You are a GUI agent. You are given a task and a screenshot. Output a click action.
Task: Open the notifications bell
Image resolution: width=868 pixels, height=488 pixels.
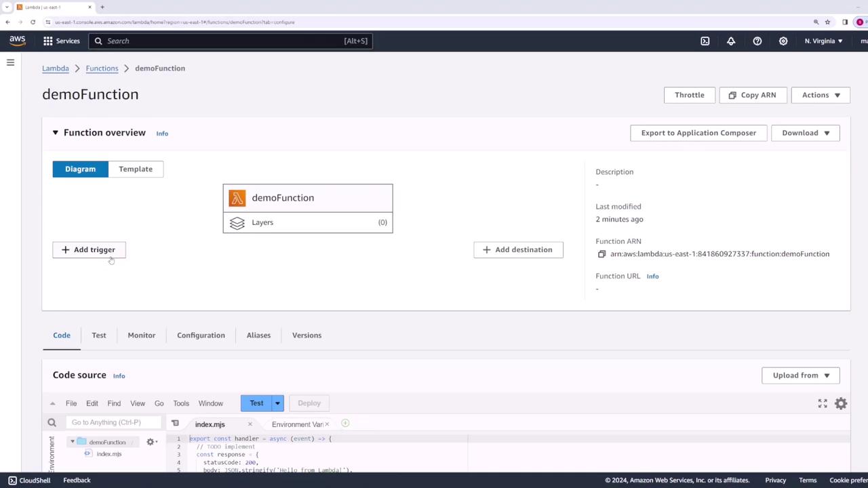731,41
